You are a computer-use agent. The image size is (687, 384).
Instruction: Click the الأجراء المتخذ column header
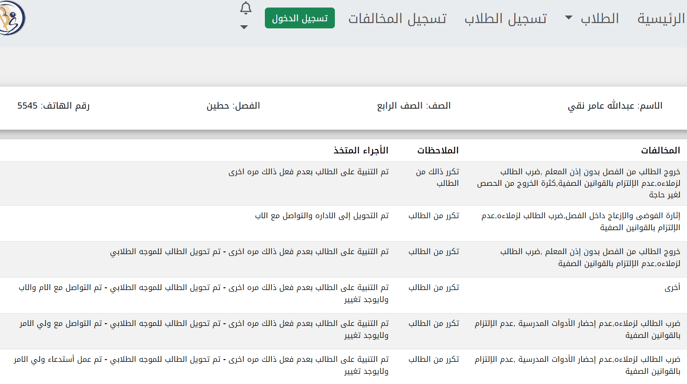click(361, 150)
